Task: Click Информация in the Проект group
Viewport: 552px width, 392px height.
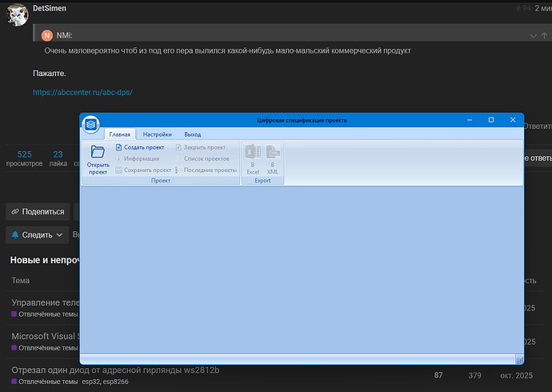Action: tap(138, 158)
